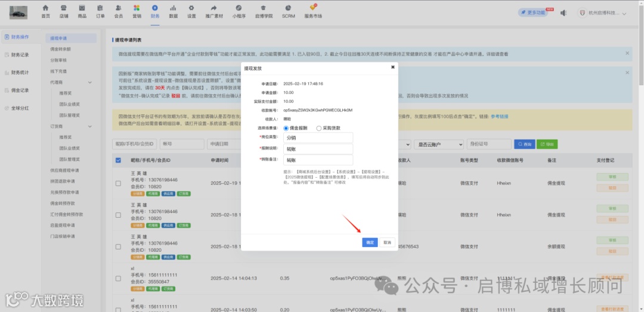Open the 提现申请 menu item

71,38
